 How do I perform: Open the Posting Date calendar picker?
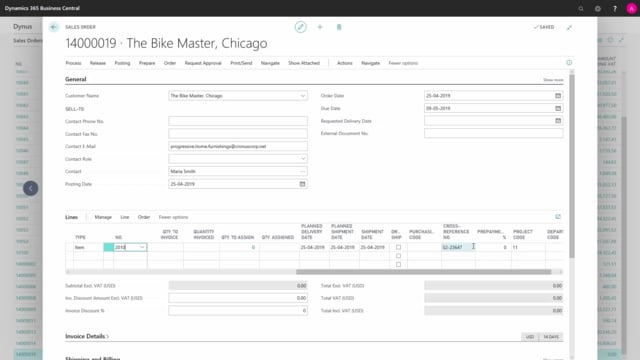pyautogui.click(x=302, y=184)
